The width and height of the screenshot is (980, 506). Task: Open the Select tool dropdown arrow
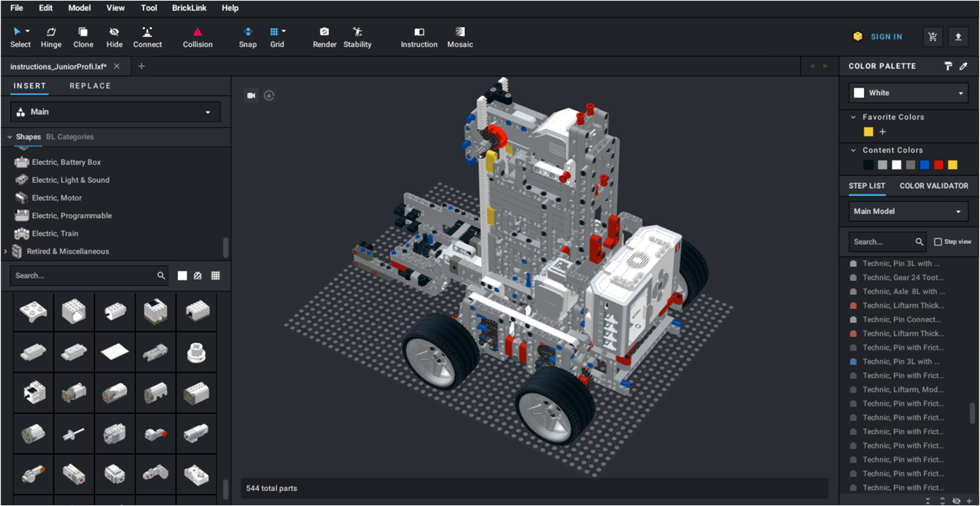(28, 31)
